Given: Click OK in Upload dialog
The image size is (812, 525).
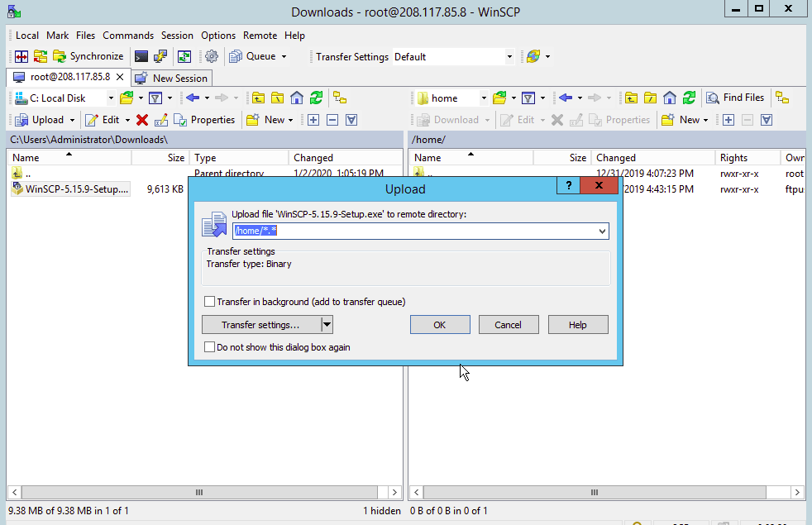Looking at the screenshot, I should point(440,325).
